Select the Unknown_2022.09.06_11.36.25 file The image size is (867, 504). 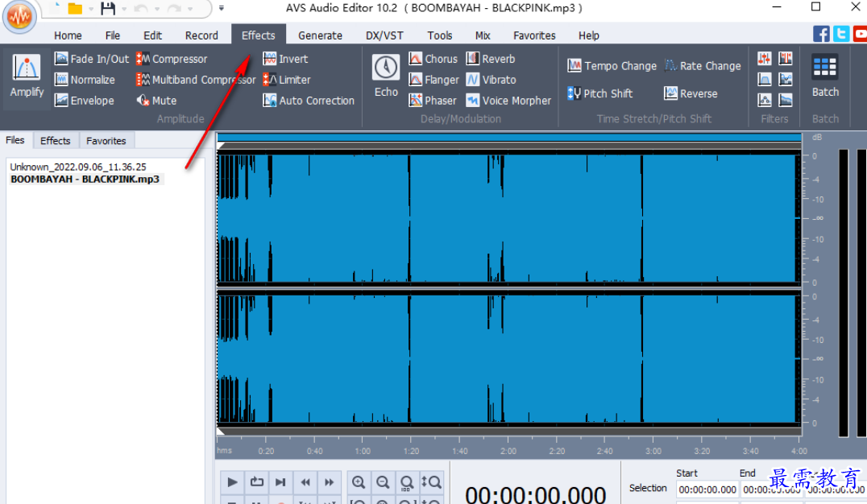[x=78, y=167]
